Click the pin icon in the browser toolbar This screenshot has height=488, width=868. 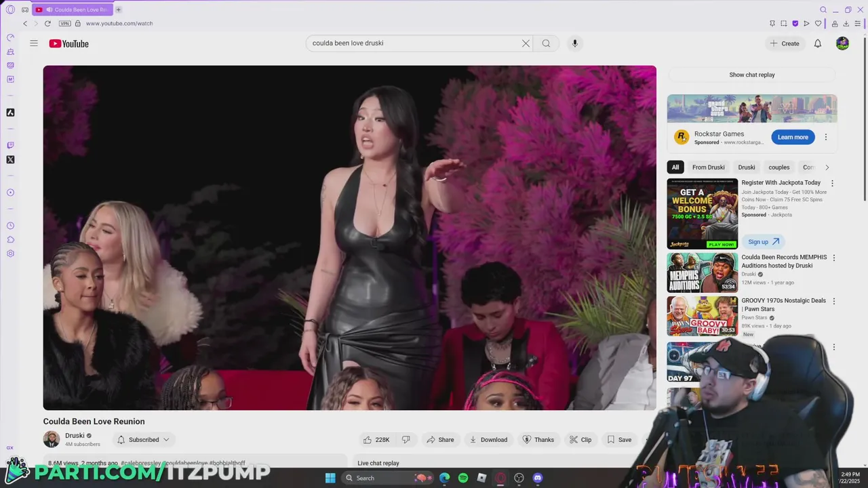(x=772, y=23)
